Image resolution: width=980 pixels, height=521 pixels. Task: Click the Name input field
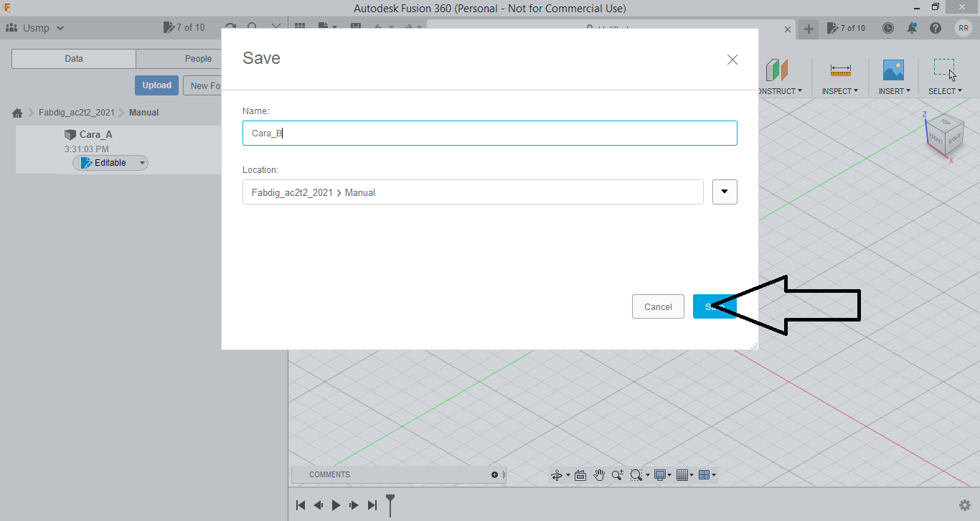click(490, 133)
